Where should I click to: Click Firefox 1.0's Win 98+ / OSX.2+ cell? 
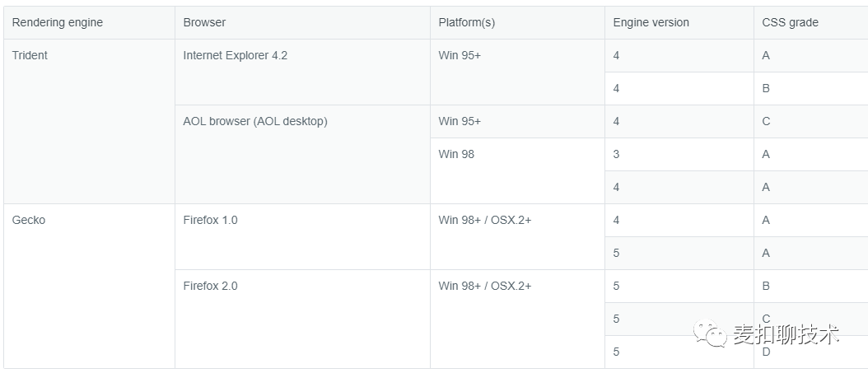(x=517, y=236)
